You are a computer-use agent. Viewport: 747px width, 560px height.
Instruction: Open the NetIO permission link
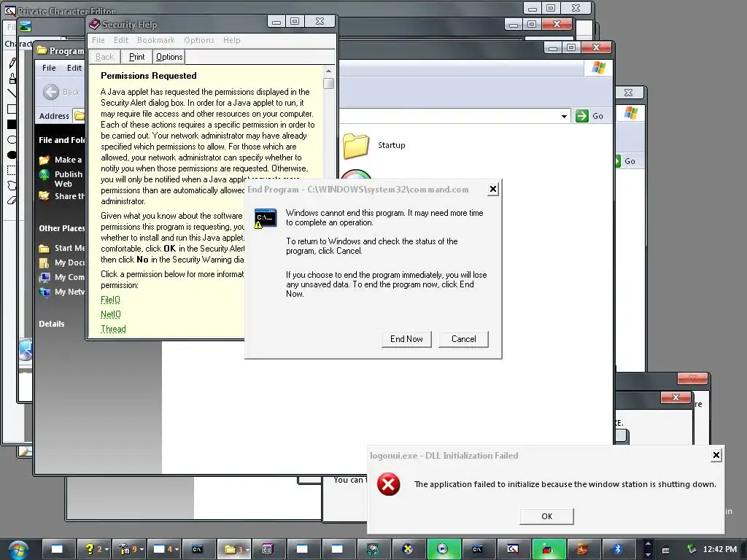(x=111, y=314)
